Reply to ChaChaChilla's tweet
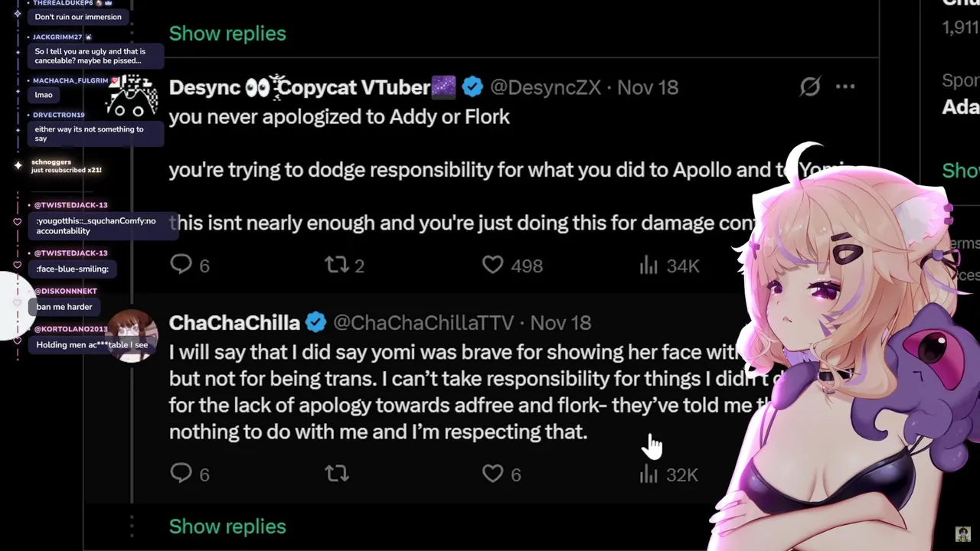The width and height of the screenshot is (980, 551). (x=181, y=474)
